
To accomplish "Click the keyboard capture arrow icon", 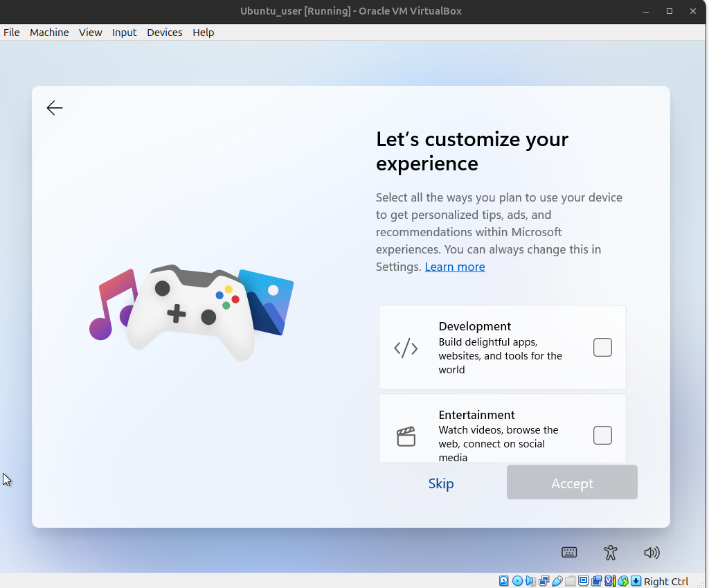I will pos(636,581).
